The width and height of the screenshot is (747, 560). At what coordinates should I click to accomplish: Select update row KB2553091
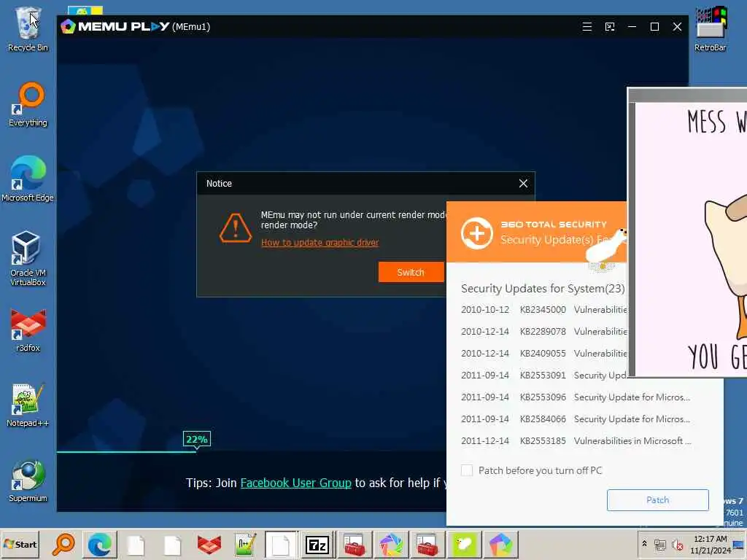543,376
